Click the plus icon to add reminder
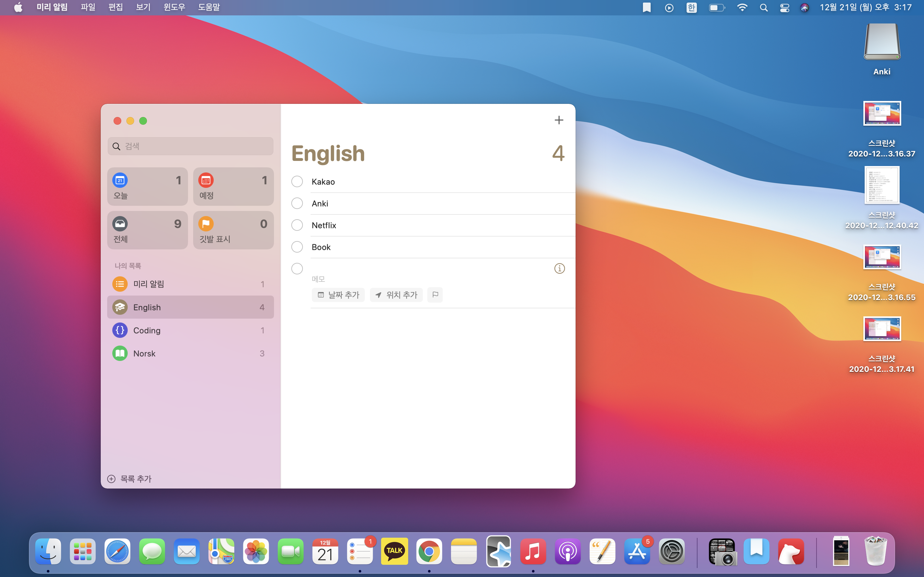The width and height of the screenshot is (924, 577). tap(559, 120)
